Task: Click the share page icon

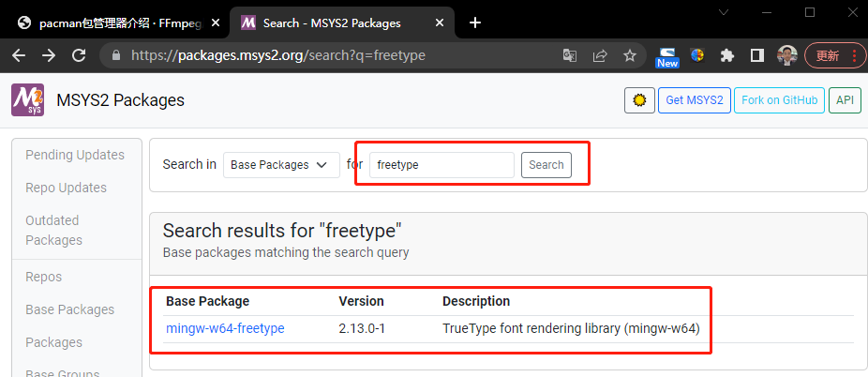Action: (x=600, y=55)
